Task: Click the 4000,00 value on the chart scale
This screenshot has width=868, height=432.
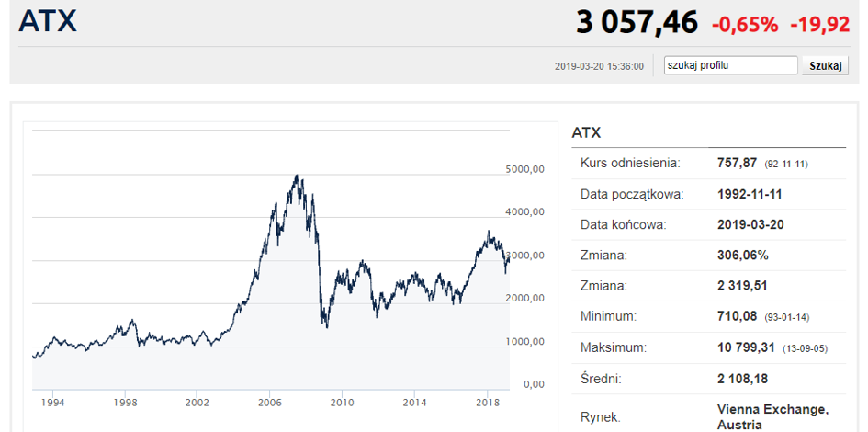Action: [x=524, y=212]
